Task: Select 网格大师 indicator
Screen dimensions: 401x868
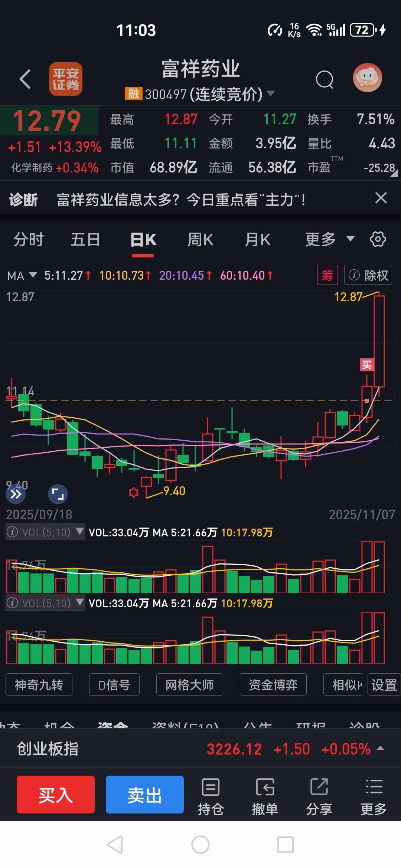Action: (x=190, y=684)
